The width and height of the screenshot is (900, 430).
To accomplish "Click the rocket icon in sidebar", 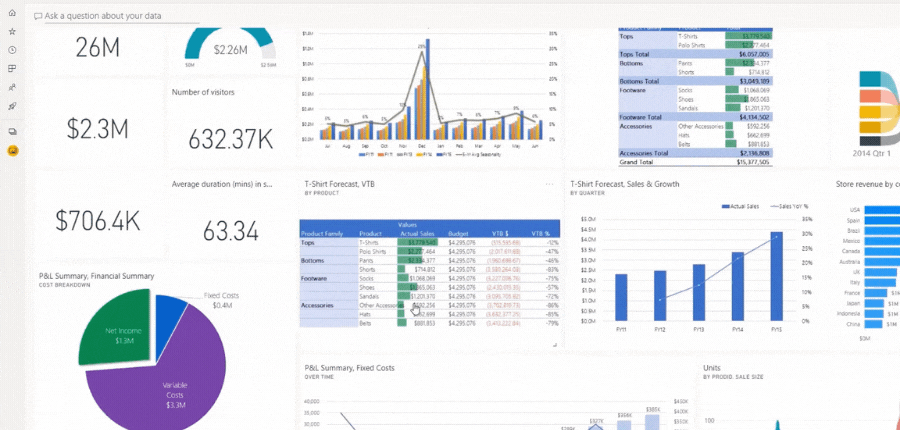I will pos(12,106).
